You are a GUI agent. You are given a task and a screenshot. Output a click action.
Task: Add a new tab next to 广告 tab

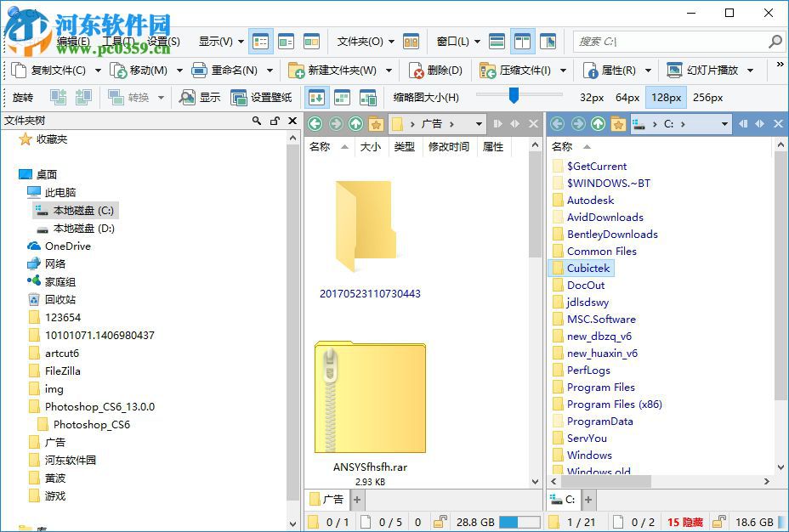pyautogui.click(x=357, y=500)
